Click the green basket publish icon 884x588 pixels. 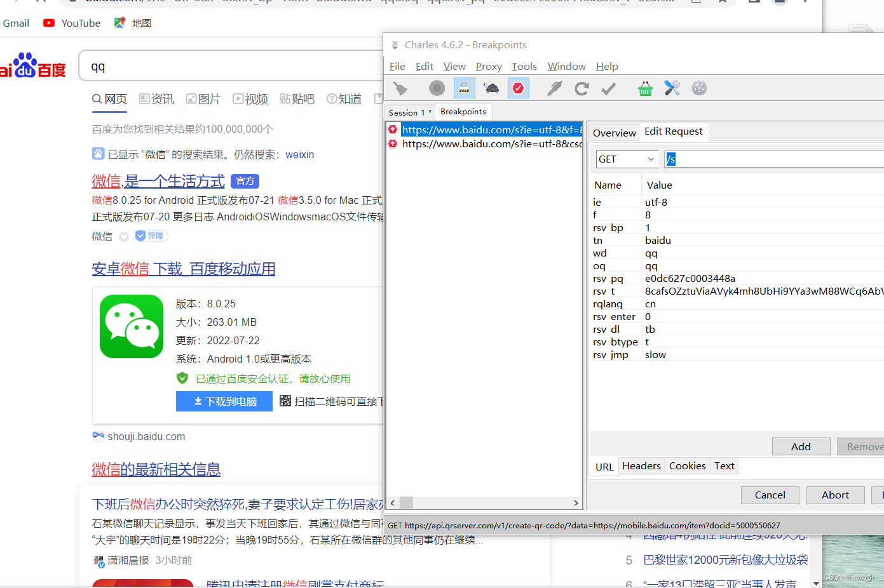[645, 88]
